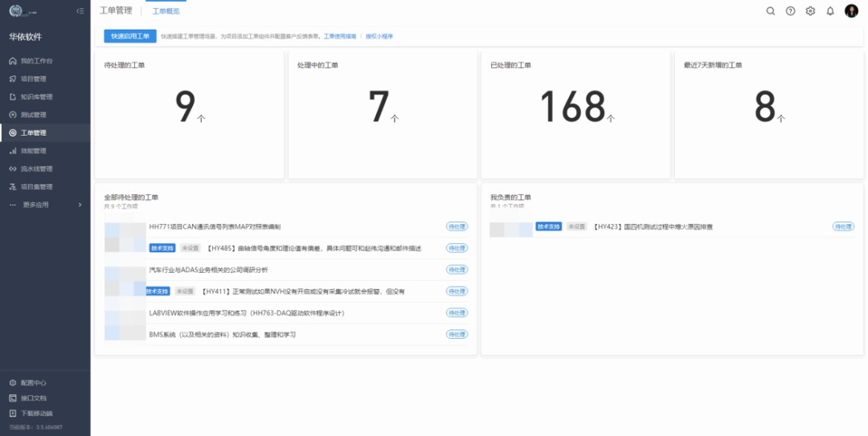Expand the 更多应用 submenu arrow

[80, 205]
